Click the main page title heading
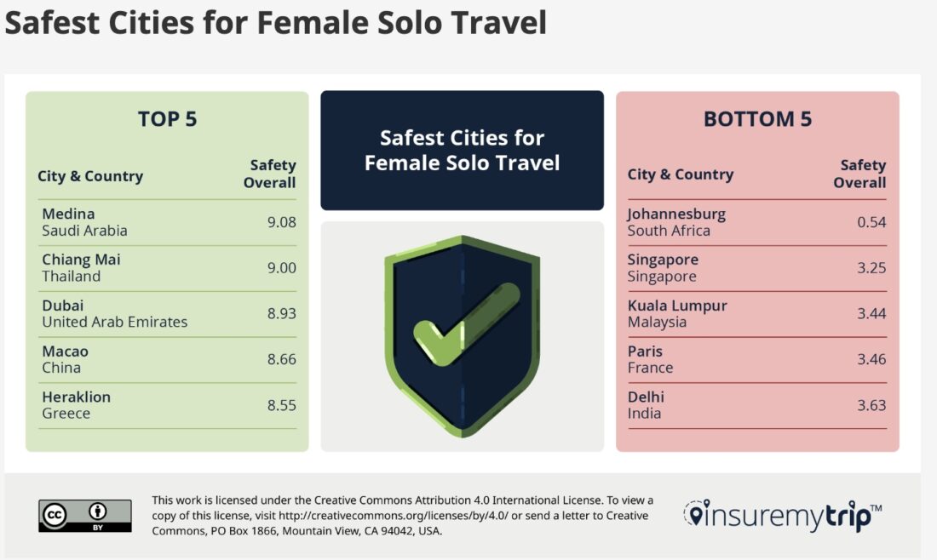The width and height of the screenshot is (937, 560). pos(275,23)
